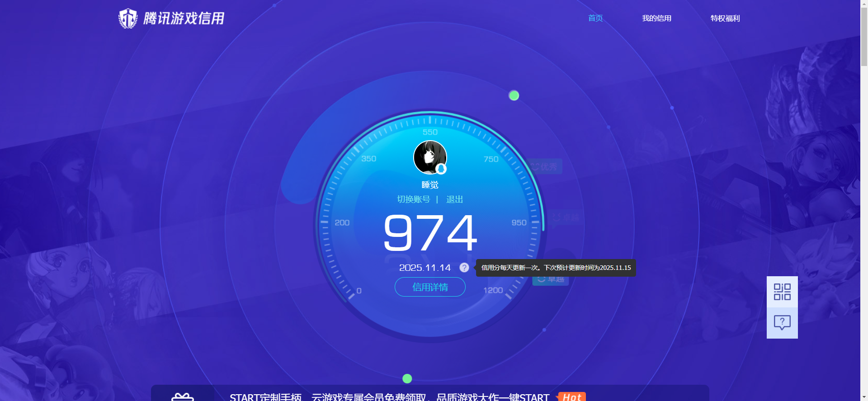
Task: Click the vertical scrollbar thumb
Action: tap(864, 37)
